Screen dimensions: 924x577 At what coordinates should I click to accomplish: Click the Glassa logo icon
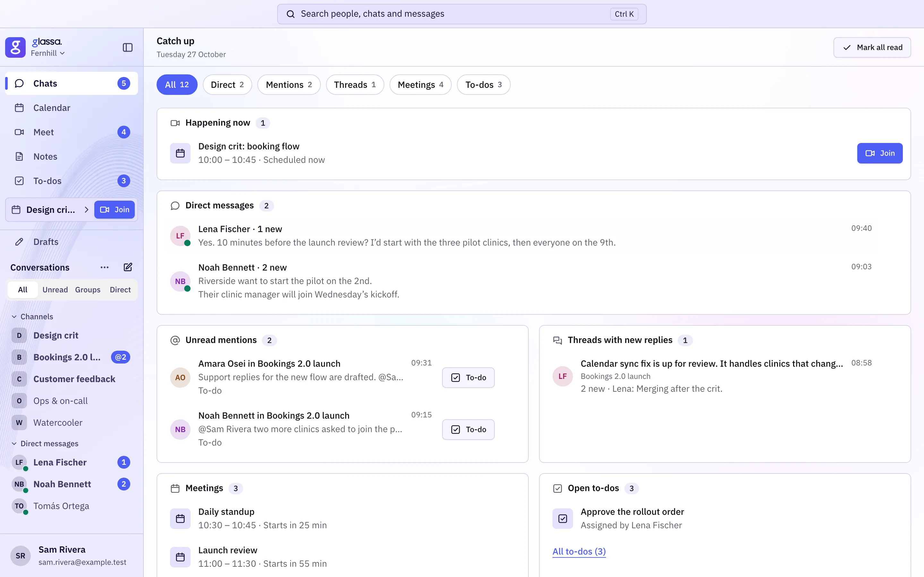click(15, 47)
